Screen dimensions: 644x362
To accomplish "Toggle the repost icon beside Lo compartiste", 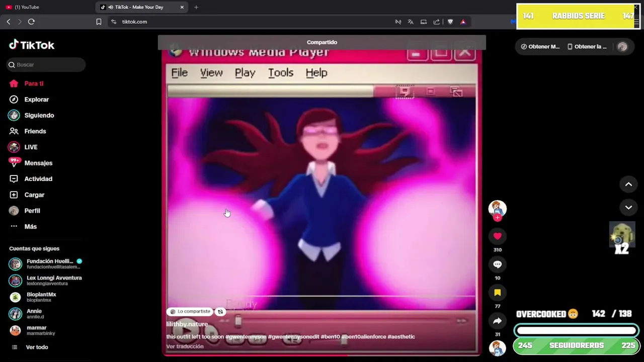I will (x=220, y=312).
